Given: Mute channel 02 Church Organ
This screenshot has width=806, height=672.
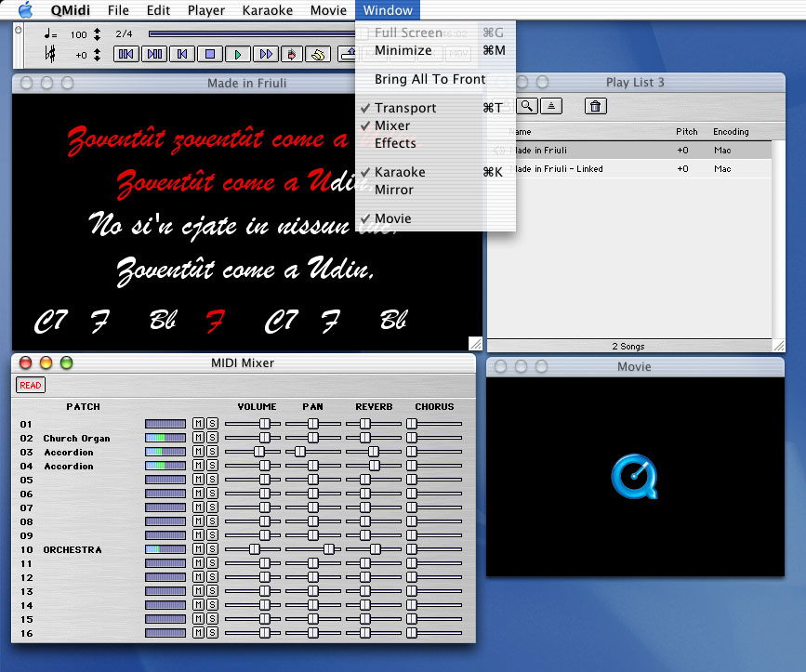Looking at the screenshot, I should (198, 438).
